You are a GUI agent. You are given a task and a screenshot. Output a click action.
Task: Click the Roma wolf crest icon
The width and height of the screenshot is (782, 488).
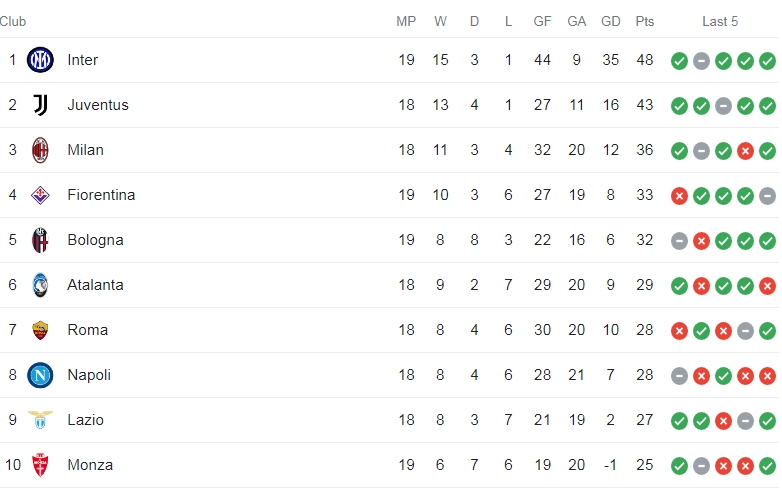pyautogui.click(x=40, y=330)
